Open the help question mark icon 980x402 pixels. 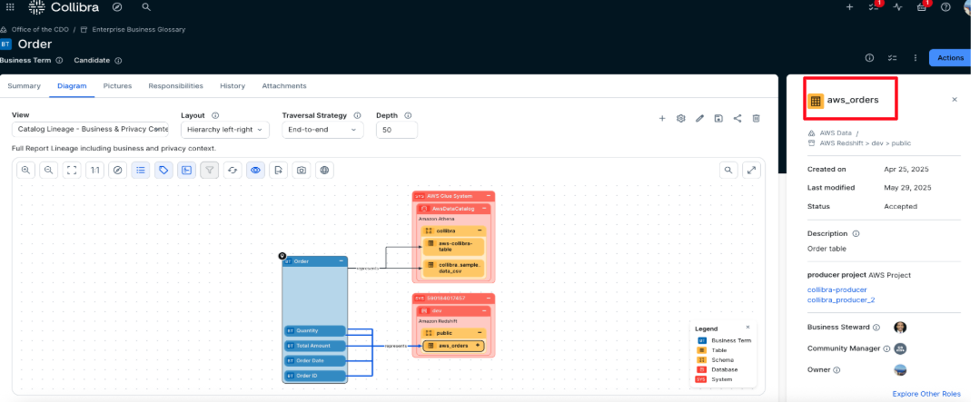pyautogui.click(x=945, y=7)
